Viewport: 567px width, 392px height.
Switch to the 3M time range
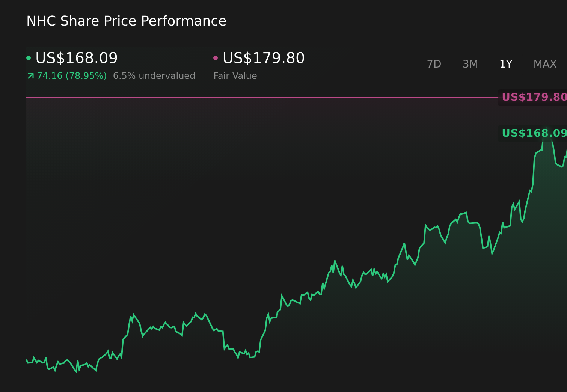470,64
